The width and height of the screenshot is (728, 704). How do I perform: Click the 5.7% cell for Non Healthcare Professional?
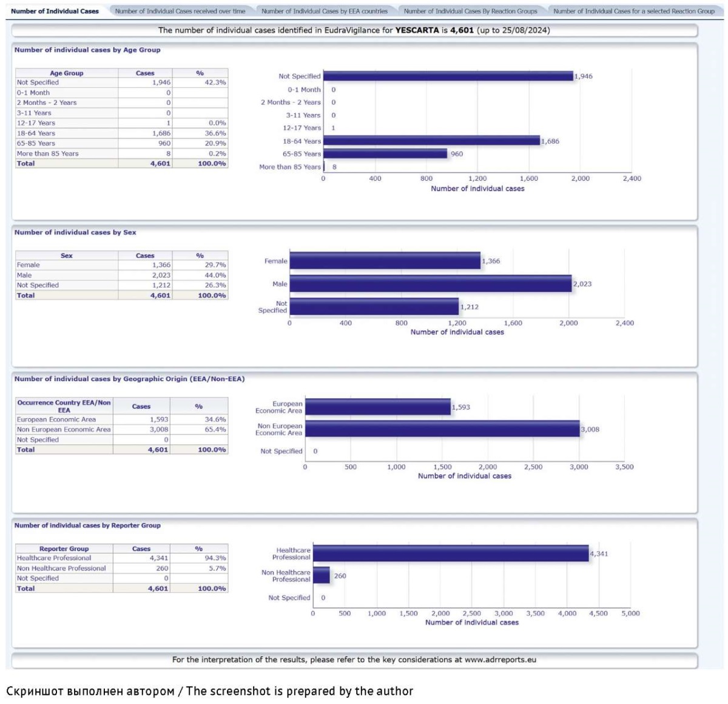point(199,569)
